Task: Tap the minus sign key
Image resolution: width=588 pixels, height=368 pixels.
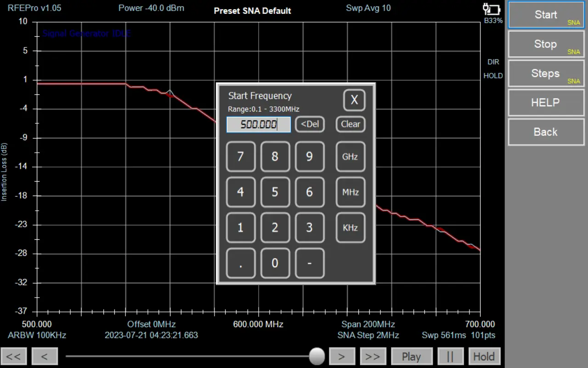Action: click(309, 264)
